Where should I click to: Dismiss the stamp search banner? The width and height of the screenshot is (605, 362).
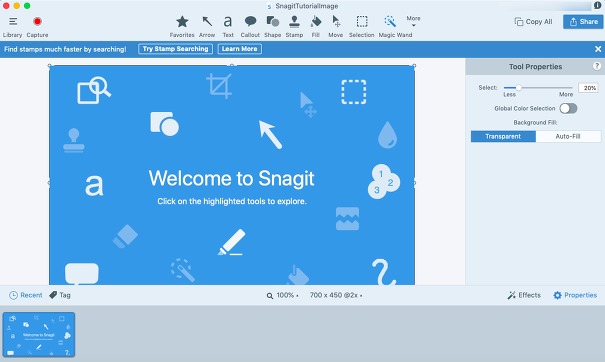click(x=598, y=49)
